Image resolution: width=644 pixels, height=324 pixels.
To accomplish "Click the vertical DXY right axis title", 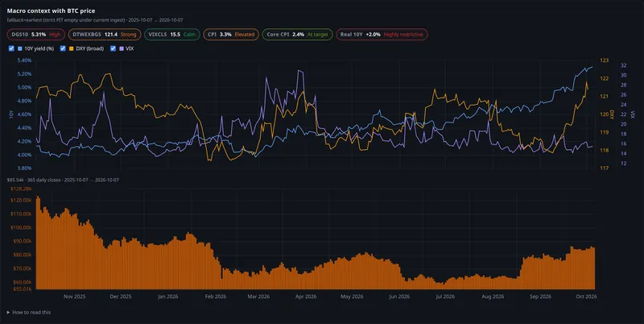I will 613,114.
